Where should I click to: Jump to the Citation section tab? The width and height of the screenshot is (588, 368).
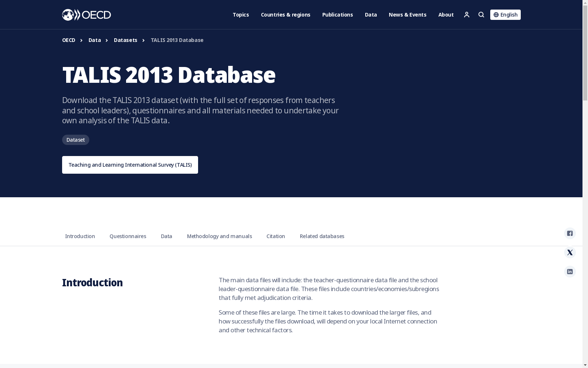point(276,236)
